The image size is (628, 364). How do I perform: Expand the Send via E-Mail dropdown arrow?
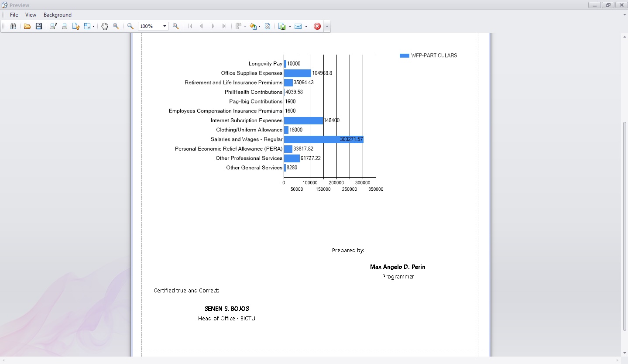(306, 26)
